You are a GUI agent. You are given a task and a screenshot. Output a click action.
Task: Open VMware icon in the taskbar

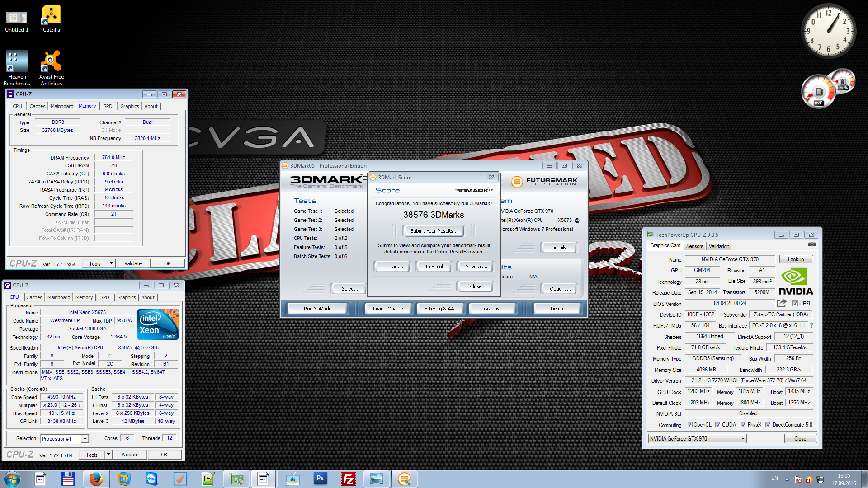123,479
